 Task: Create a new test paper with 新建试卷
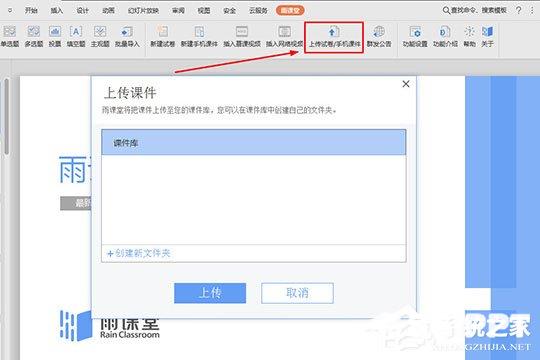[163, 36]
